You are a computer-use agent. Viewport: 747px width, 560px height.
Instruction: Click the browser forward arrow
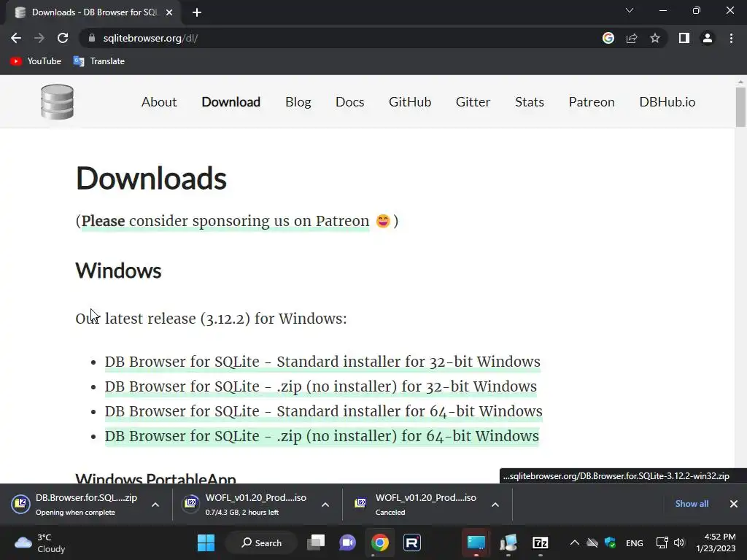(x=39, y=38)
